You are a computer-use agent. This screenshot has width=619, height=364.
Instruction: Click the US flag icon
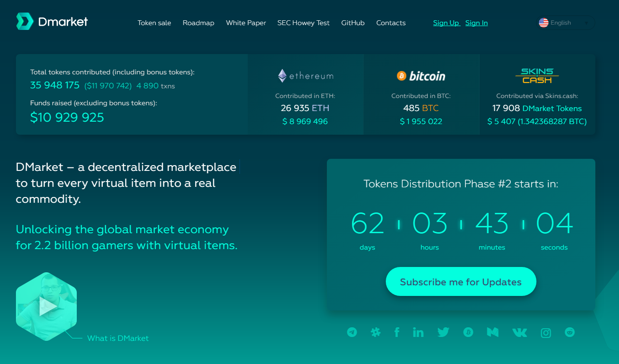[x=544, y=23]
